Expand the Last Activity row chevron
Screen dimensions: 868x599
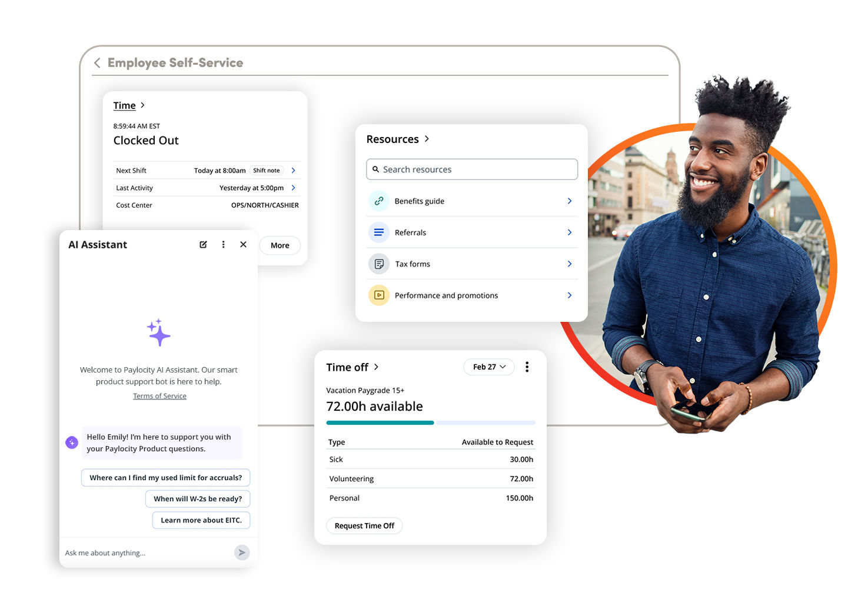(x=293, y=188)
